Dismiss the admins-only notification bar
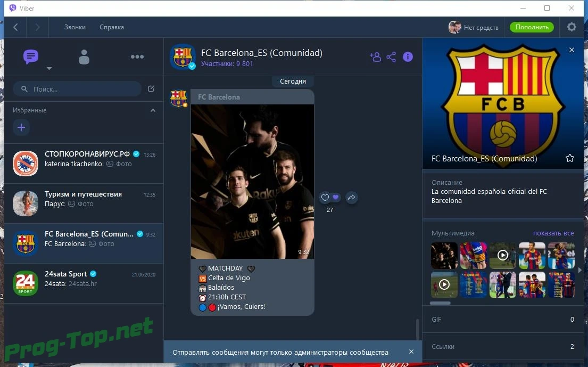The image size is (588, 367). (411, 352)
